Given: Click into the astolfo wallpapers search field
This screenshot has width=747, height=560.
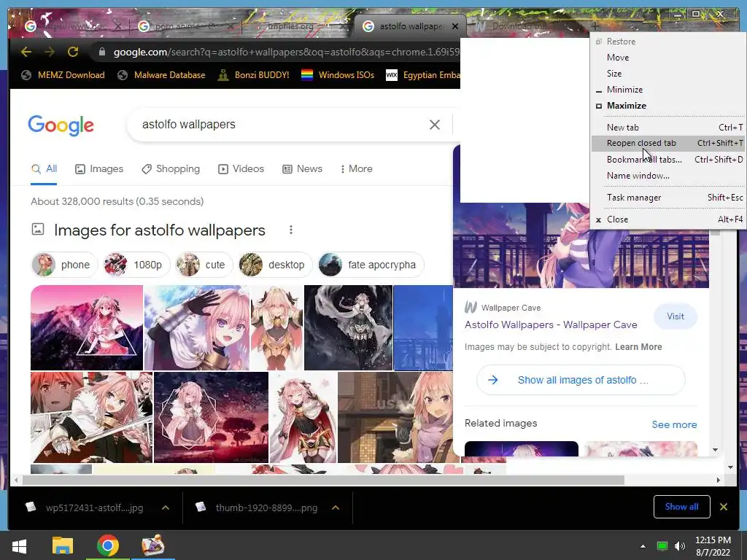Looking at the screenshot, I should click(281, 124).
